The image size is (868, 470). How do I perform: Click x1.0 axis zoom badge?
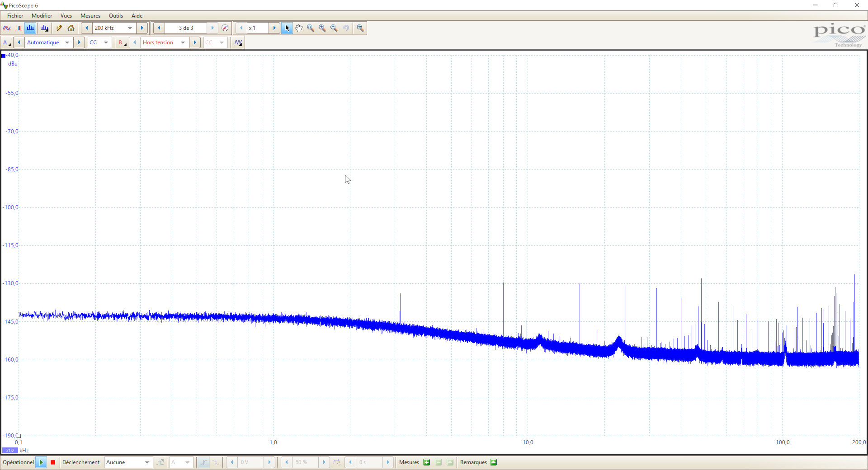[x=10, y=450]
